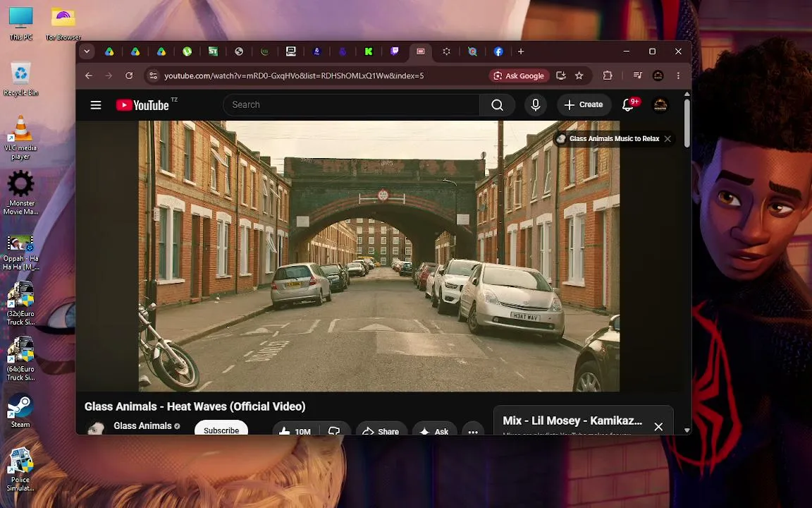Open the Glass Animals channel name link
The image size is (812, 508).
(x=142, y=425)
